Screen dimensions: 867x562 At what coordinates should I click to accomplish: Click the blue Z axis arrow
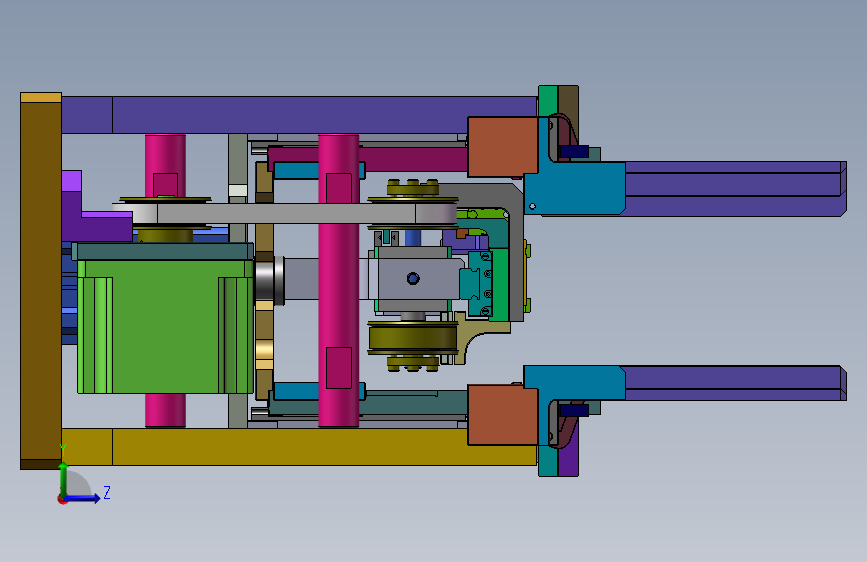pos(83,498)
